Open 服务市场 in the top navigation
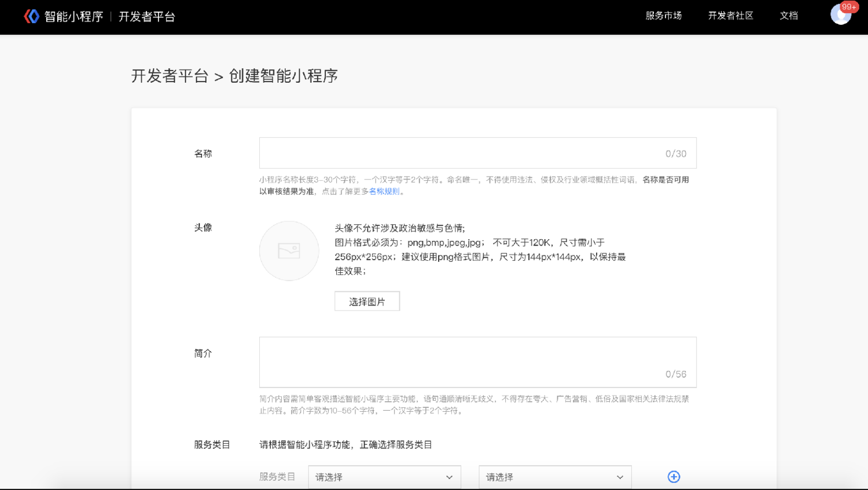Image resolution: width=868 pixels, height=490 pixels. [663, 16]
